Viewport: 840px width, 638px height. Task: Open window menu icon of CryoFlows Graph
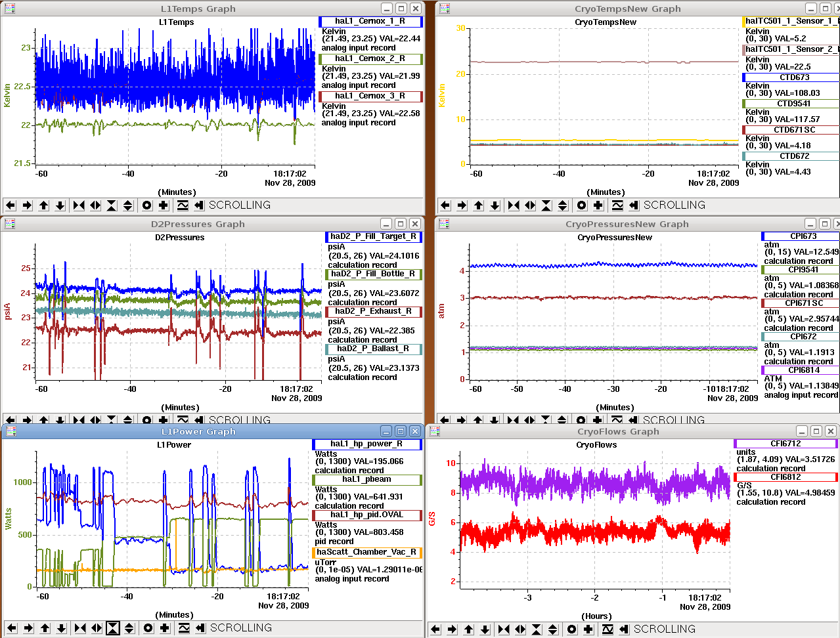coord(435,431)
